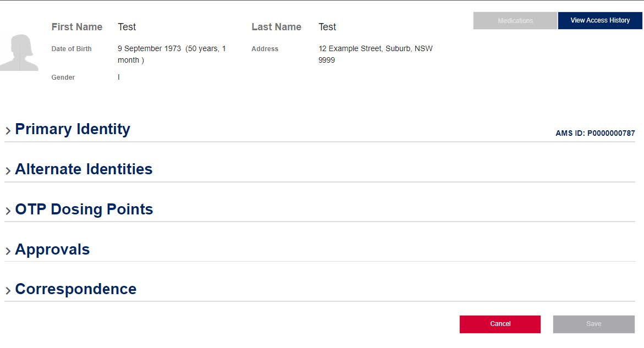Viewport: 644px width, 348px height.
Task: Click the OTP Dosing Points heading
Action: click(84, 209)
